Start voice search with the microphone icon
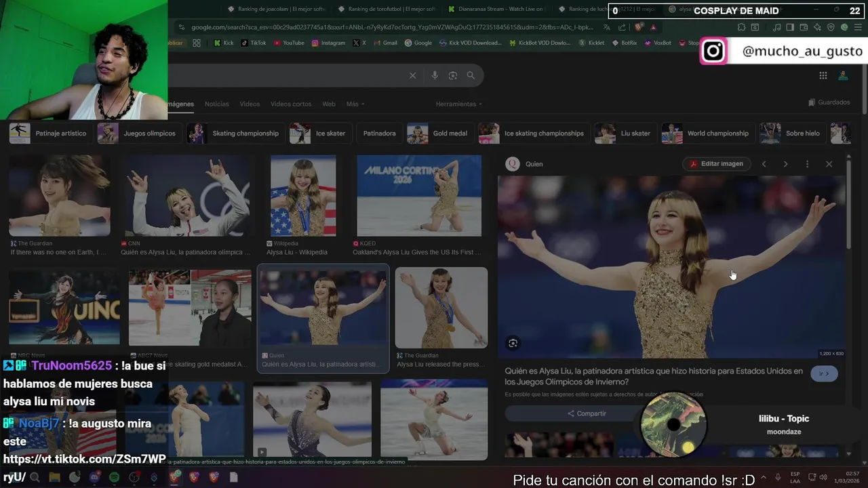 click(435, 75)
